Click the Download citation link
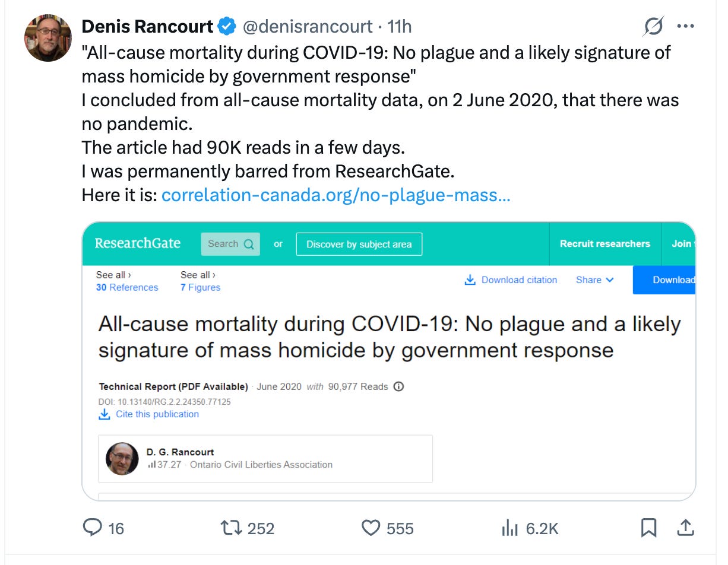Screen dimensions: 728x565 (x=511, y=280)
